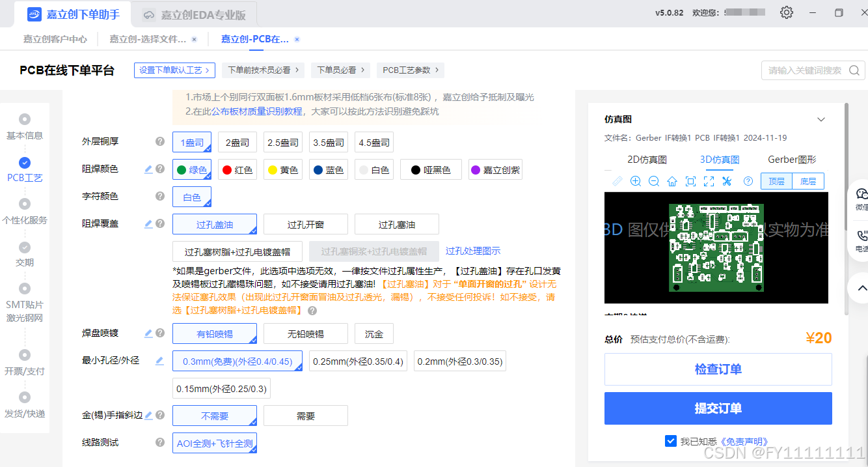Pick 嘉立创紫 purple solder mask color
The height and width of the screenshot is (467, 868).
(x=495, y=170)
